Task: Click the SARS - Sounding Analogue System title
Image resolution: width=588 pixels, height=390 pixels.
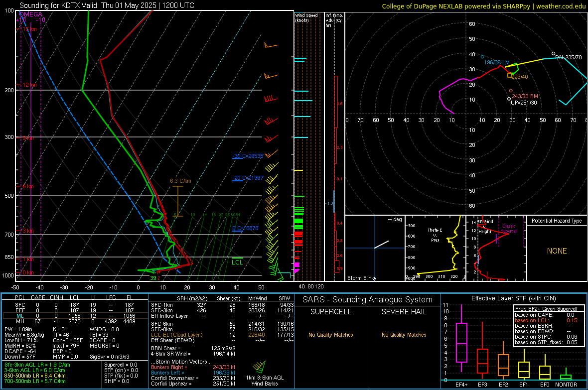Action: pyautogui.click(x=368, y=300)
